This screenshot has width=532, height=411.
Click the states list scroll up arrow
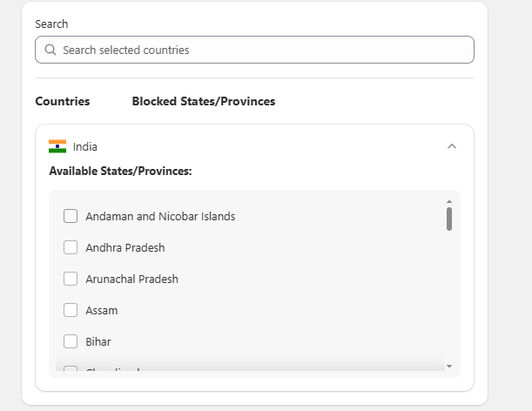tap(449, 202)
